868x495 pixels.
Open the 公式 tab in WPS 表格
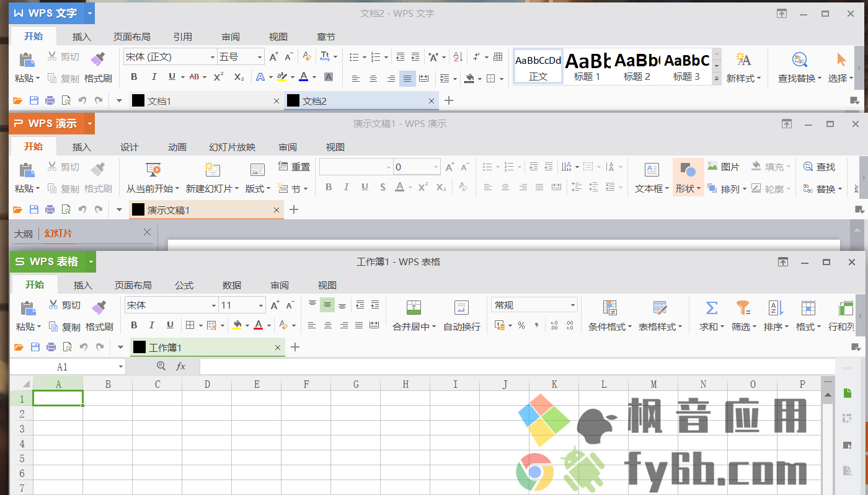tap(184, 285)
